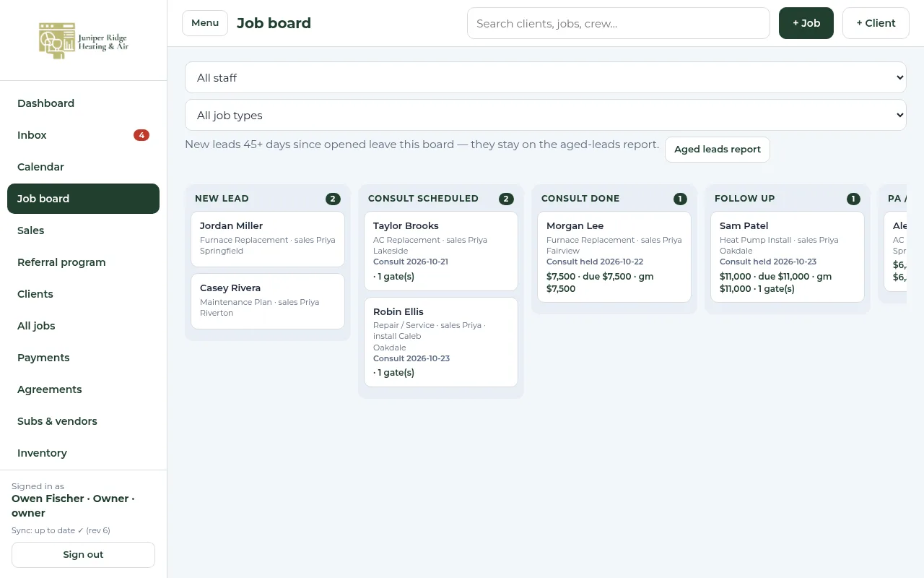The height and width of the screenshot is (578, 924).
Task: Go to Clients list
Action: (x=83, y=294)
